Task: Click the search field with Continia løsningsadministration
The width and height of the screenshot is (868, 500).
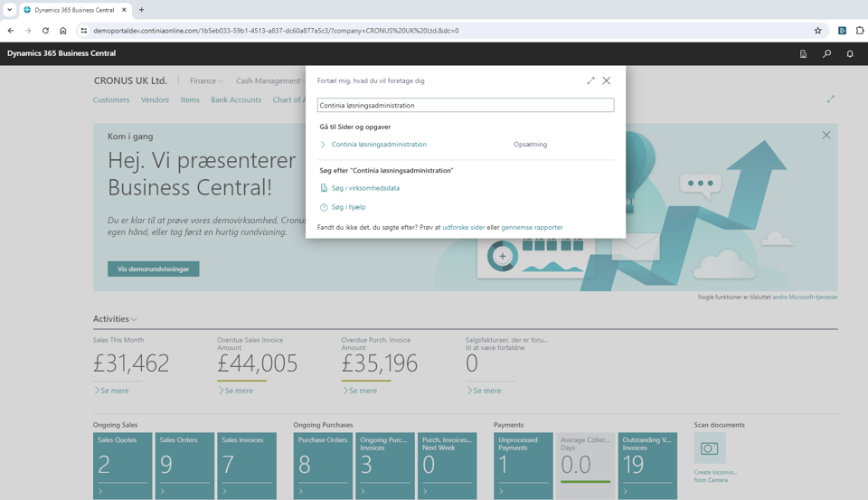Action: click(466, 105)
